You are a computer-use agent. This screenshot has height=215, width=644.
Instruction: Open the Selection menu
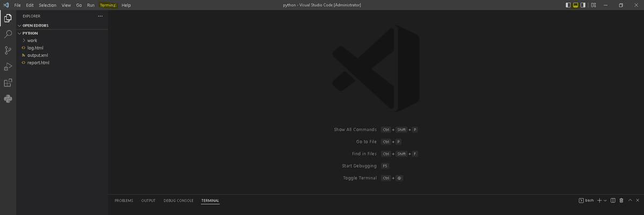47,5
